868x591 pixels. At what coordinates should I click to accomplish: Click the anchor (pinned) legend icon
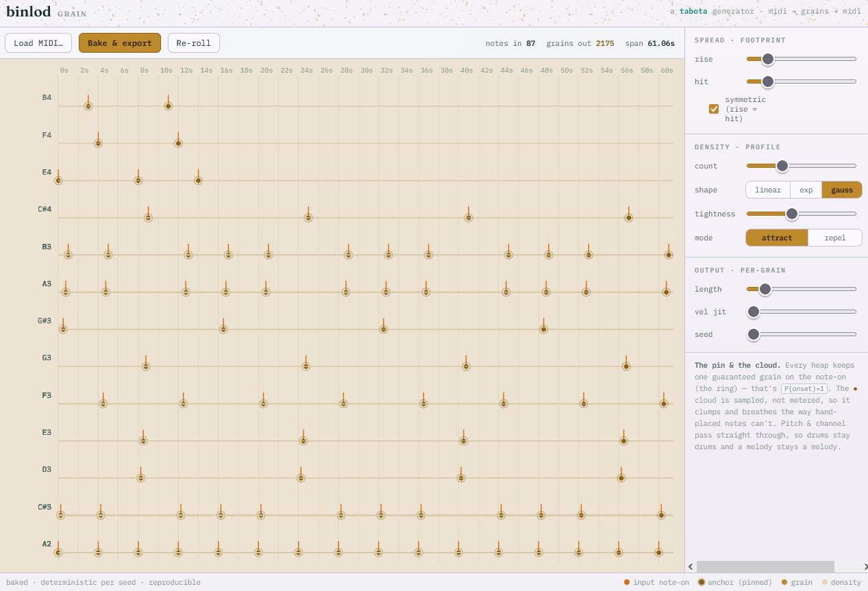click(x=702, y=582)
